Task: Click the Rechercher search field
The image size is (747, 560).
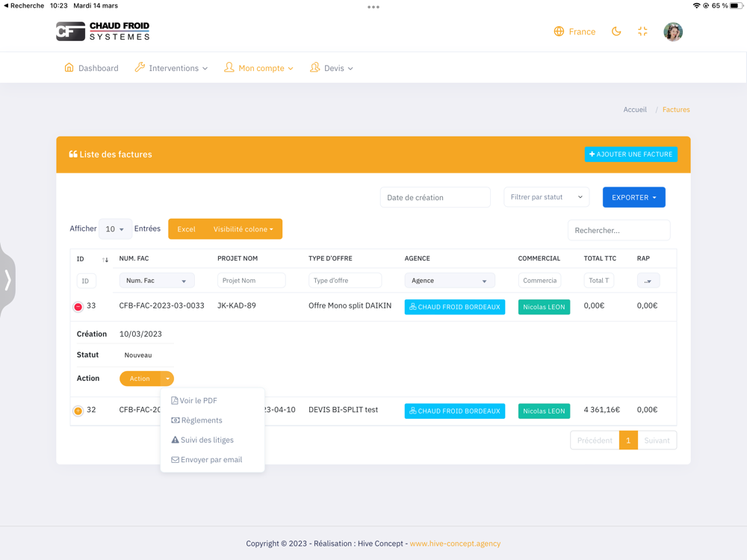Action: [x=619, y=231]
